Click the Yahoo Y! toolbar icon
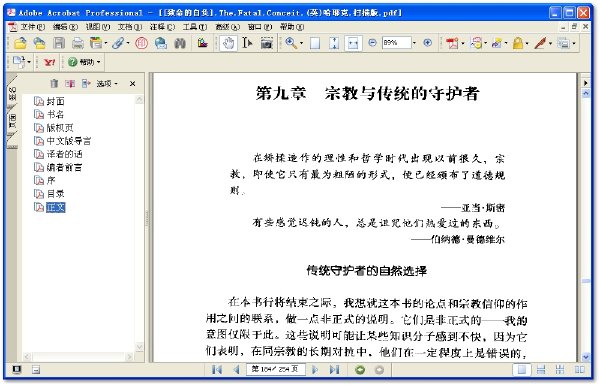Image resolution: width=600 pixels, height=386 pixels. tap(49, 62)
